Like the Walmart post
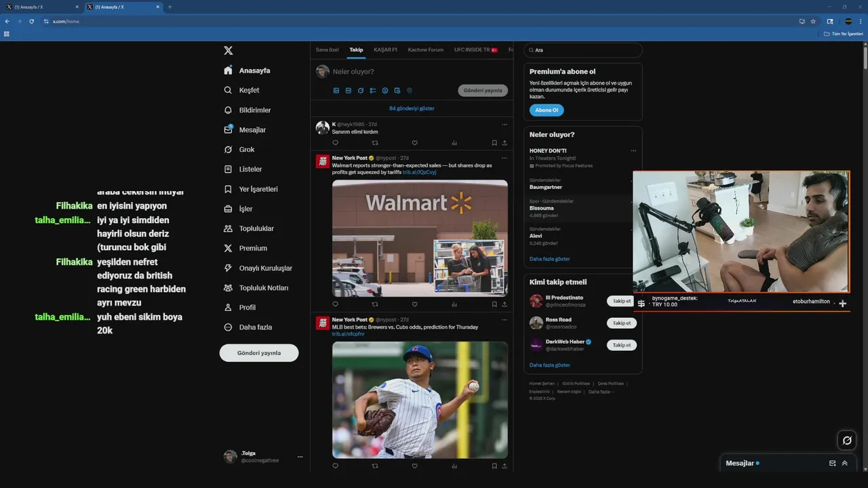This screenshot has height=488, width=868. coord(414,304)
